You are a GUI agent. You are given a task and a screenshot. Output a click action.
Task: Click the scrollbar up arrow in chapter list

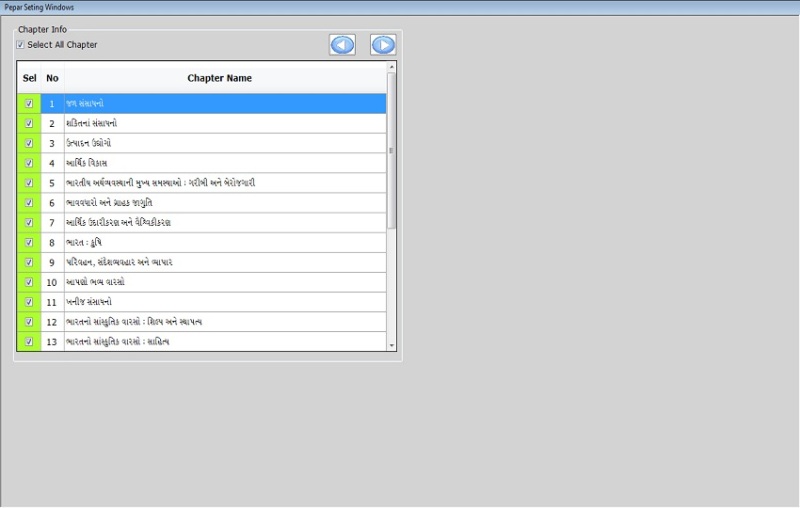click(392, 67)
